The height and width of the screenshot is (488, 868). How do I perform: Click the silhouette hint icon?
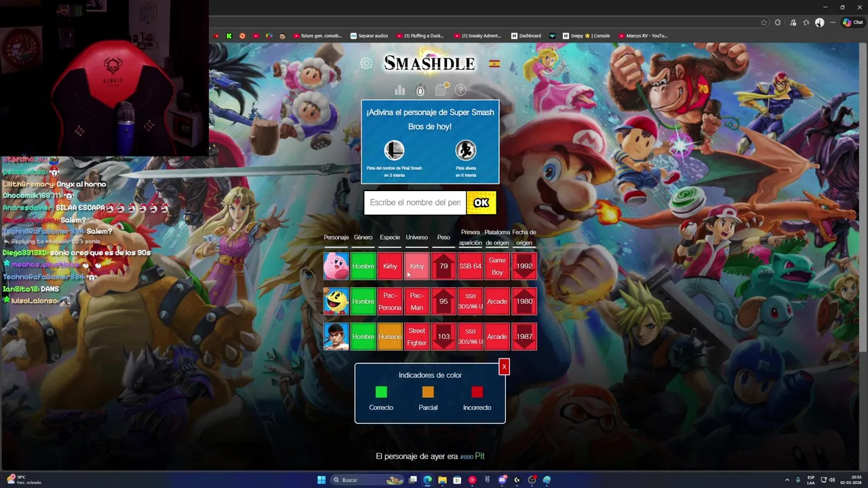coord(465,150)
